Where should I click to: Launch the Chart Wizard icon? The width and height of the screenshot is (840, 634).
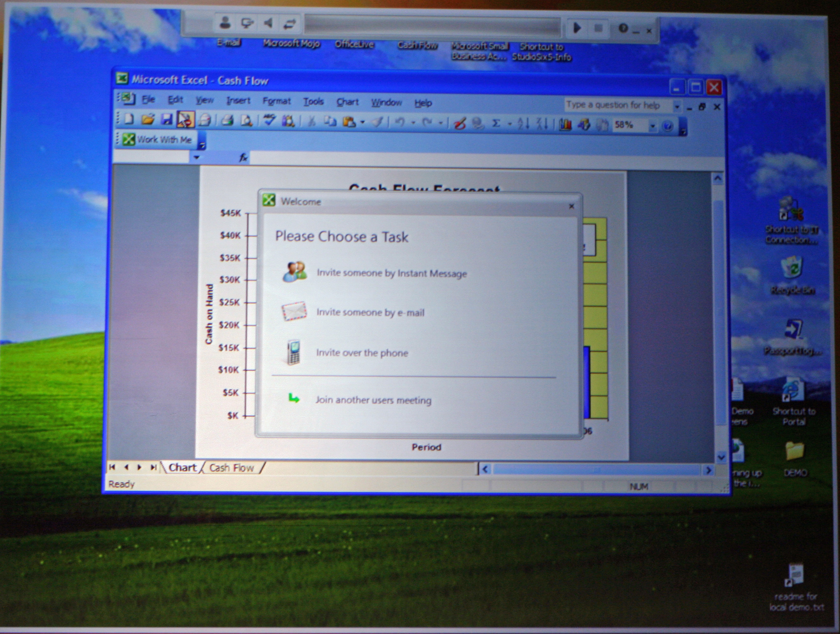pos(565,125)
